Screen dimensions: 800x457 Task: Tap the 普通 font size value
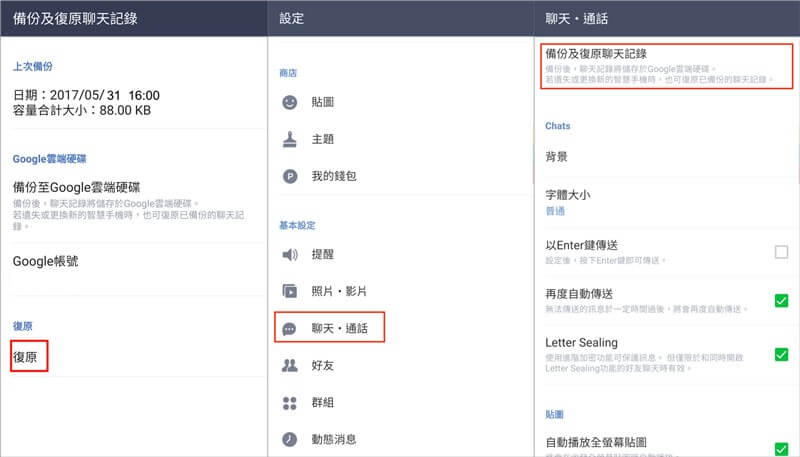[x=555, y=211]
